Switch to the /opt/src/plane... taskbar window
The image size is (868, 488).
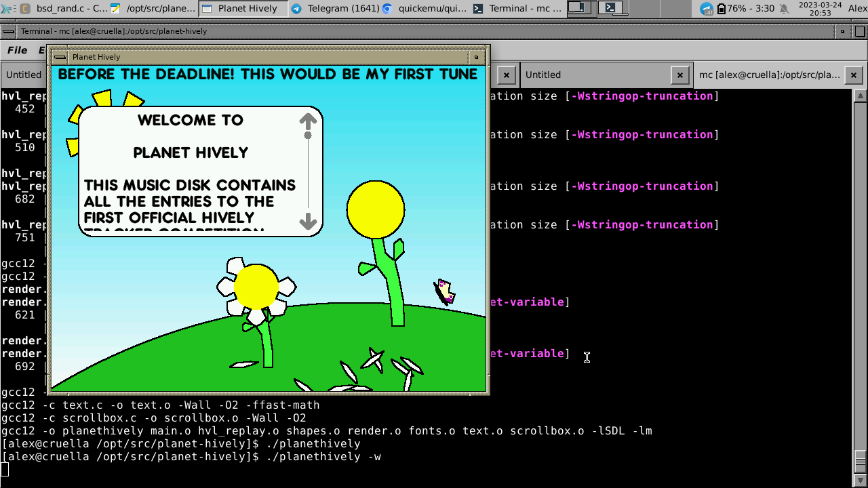tap(153, 8)
